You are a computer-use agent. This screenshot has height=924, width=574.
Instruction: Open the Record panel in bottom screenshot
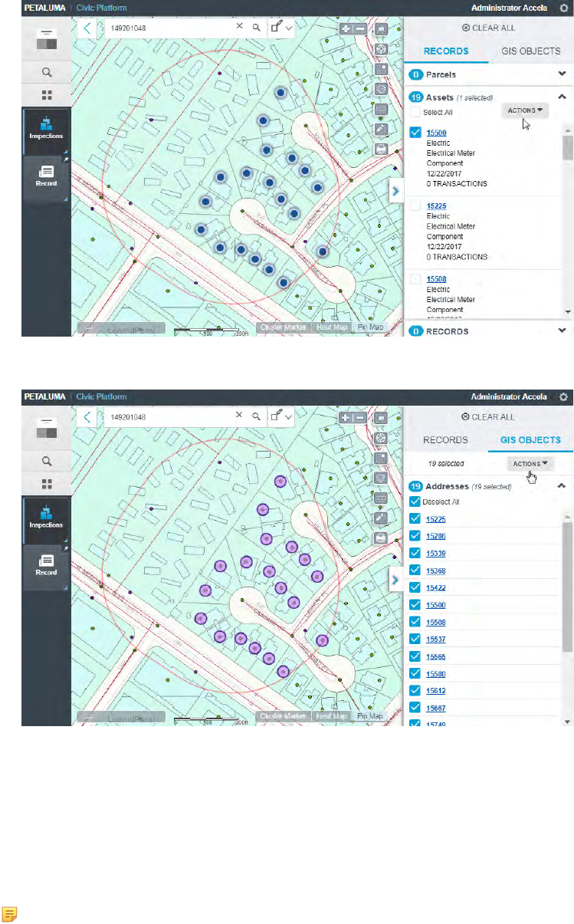(46, 566)
